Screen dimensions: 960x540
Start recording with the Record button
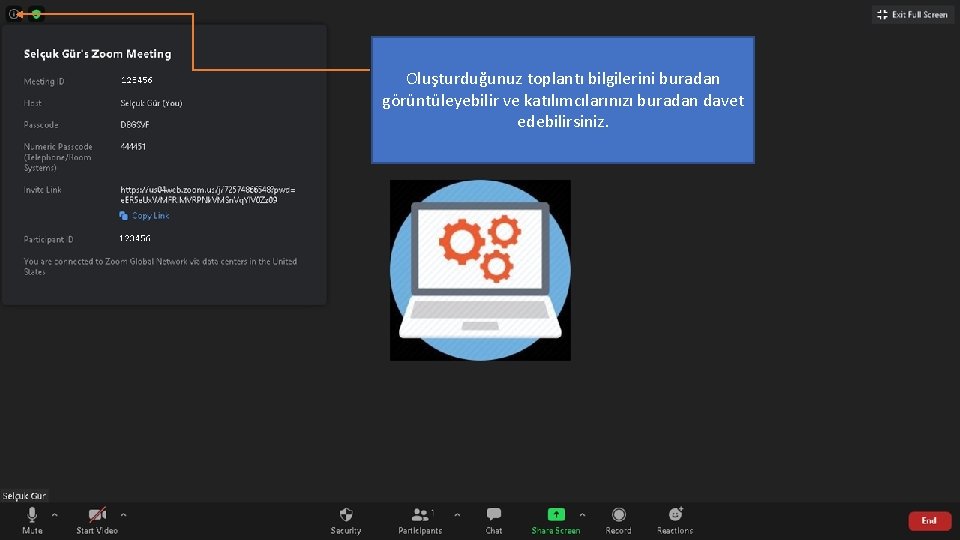tap(618, 521)
